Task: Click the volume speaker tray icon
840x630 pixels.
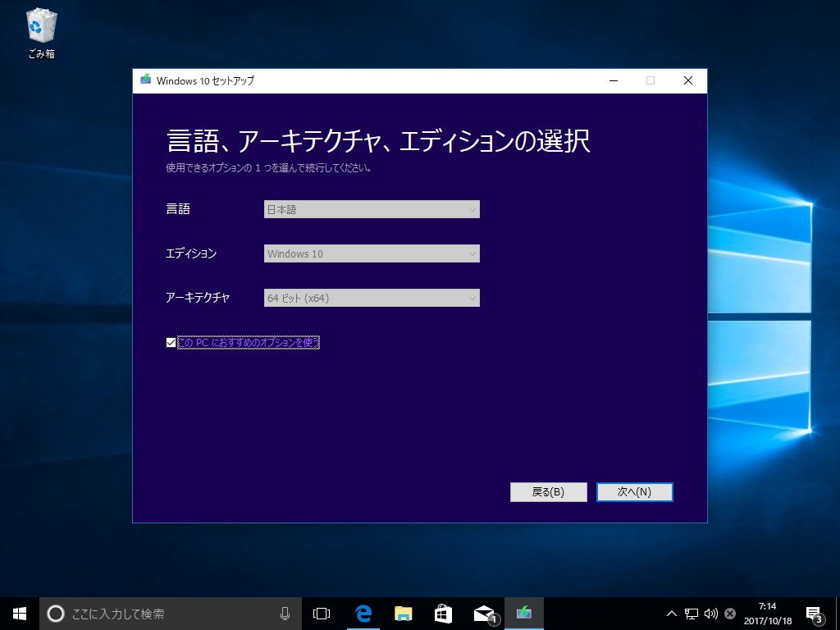Action: tap(711, 614)
